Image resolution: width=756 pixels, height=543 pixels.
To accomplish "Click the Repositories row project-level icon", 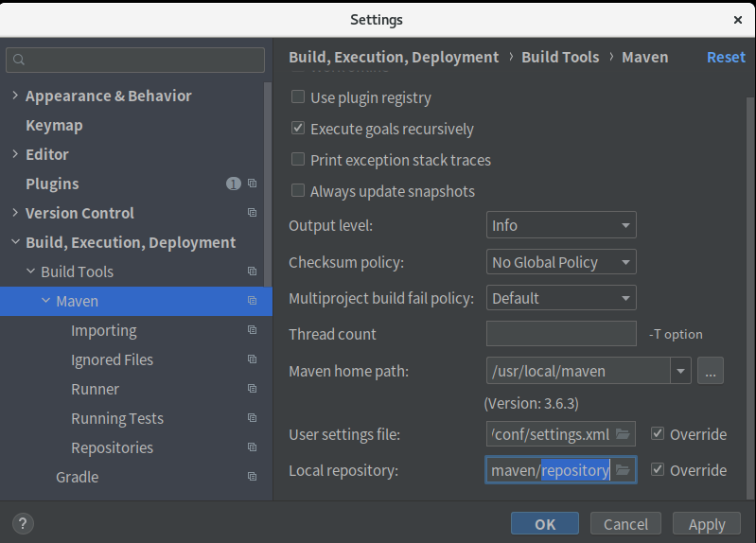I will [253, 447].
